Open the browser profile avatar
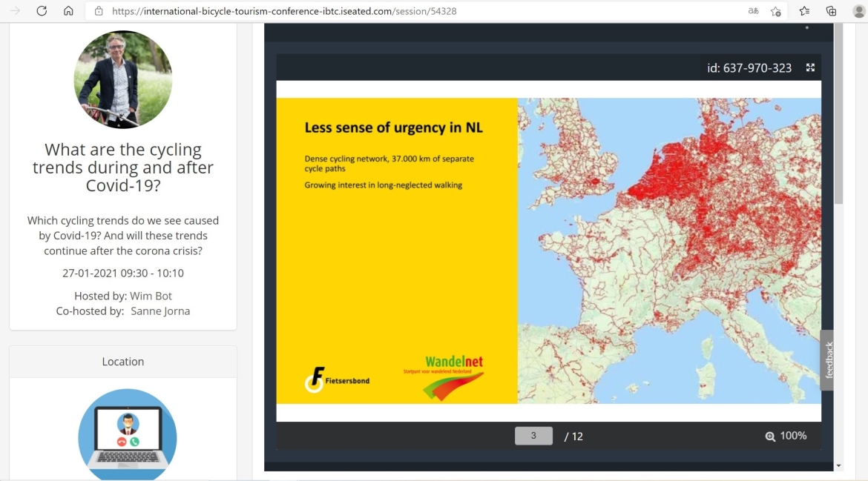868x481 pixels. coord(859,11)
